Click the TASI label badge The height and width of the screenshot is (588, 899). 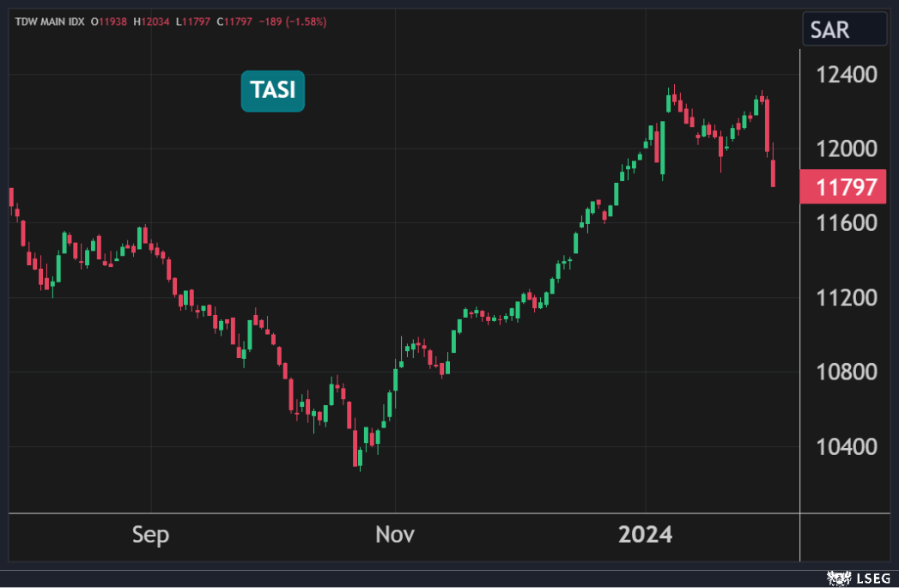coord(272,91)
